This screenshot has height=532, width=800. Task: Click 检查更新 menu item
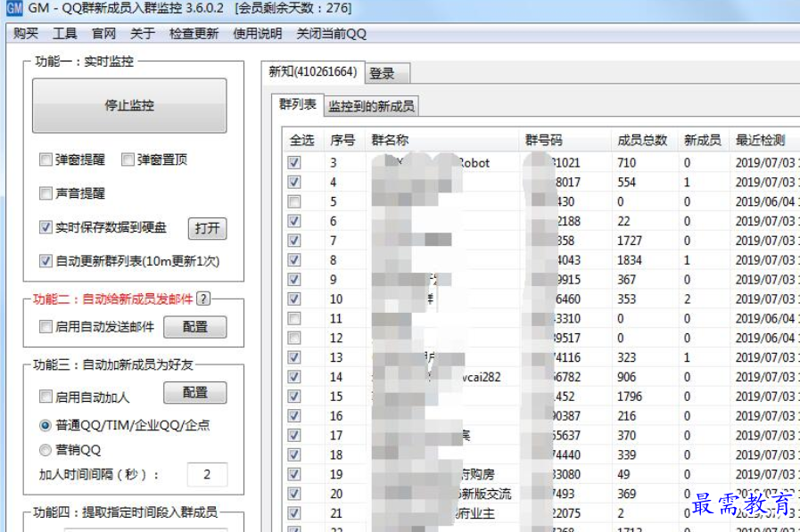point(194,34)
